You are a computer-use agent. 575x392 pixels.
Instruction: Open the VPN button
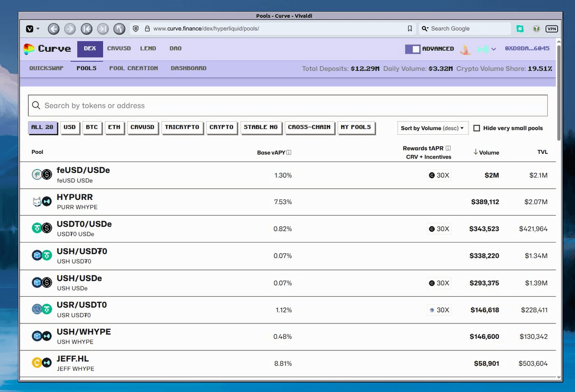(x=552, y=29)
